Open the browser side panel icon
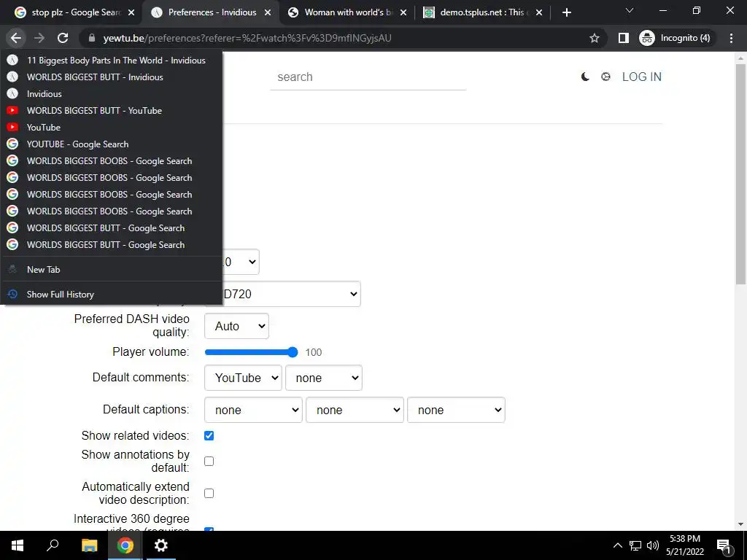The width and height of the screenshot is (747, 560). [623, 38]
